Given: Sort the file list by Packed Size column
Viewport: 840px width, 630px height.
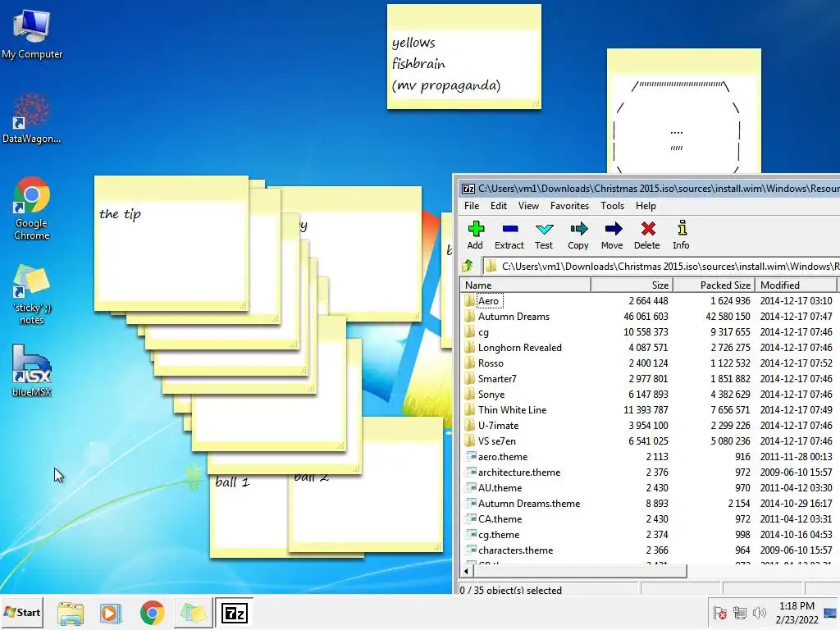Looking at the screenshot, I should [x=714, y=285].
